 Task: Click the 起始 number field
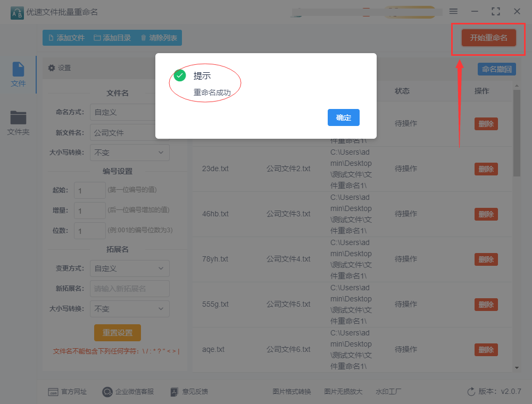90,190
